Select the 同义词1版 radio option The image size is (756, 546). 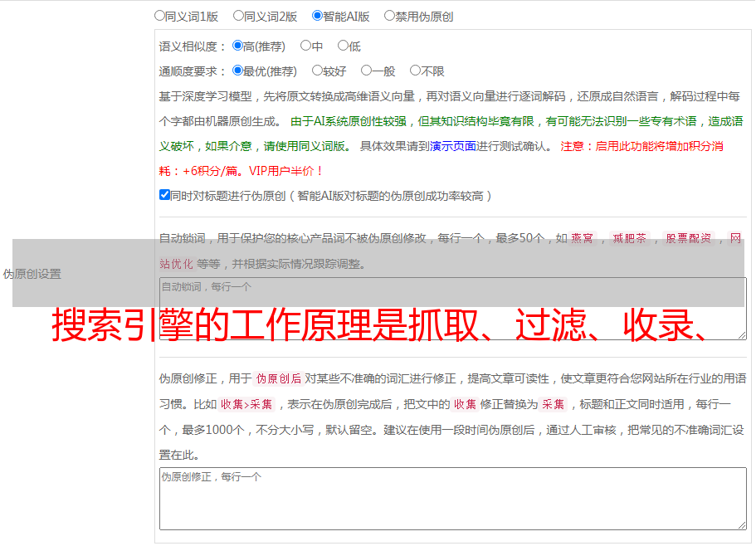(x=159, y=16)
